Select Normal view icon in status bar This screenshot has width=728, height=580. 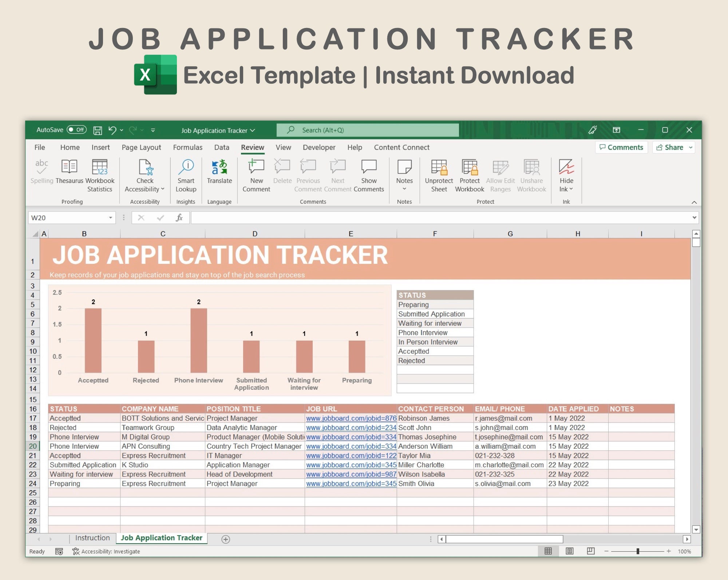pyautogui.click(x=548, y=551)
